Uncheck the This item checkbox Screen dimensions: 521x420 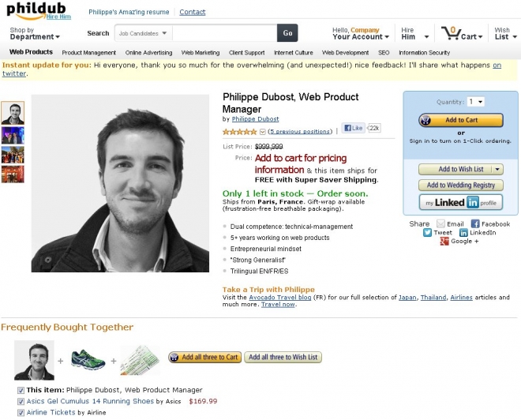coord(21,391)
